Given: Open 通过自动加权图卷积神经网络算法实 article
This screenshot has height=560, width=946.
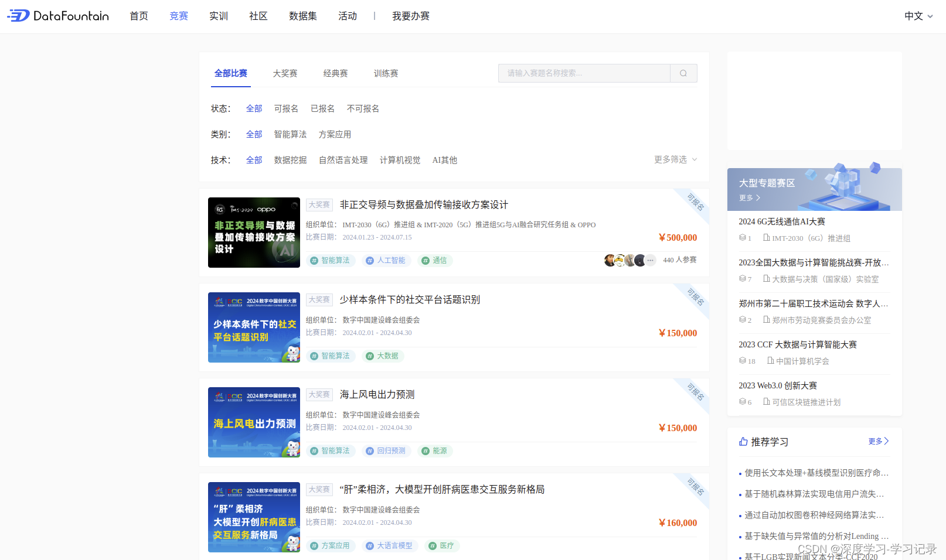Looking at the screenshot, I should (x=815, y=515).
